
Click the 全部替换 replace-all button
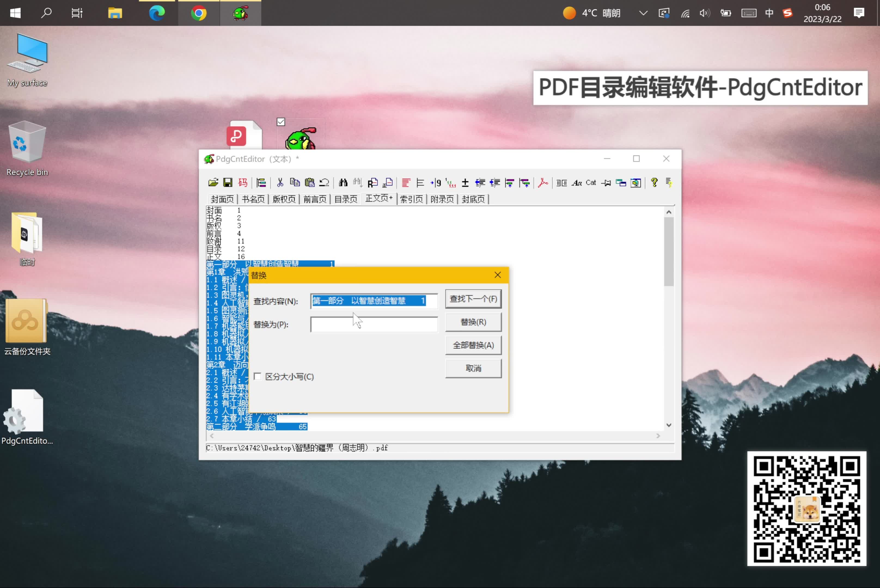point(473,345)
